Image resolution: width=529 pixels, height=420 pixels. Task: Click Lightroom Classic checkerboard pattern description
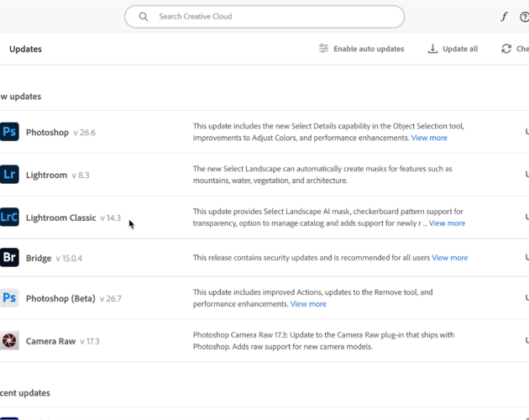click(x=328, y=217)
